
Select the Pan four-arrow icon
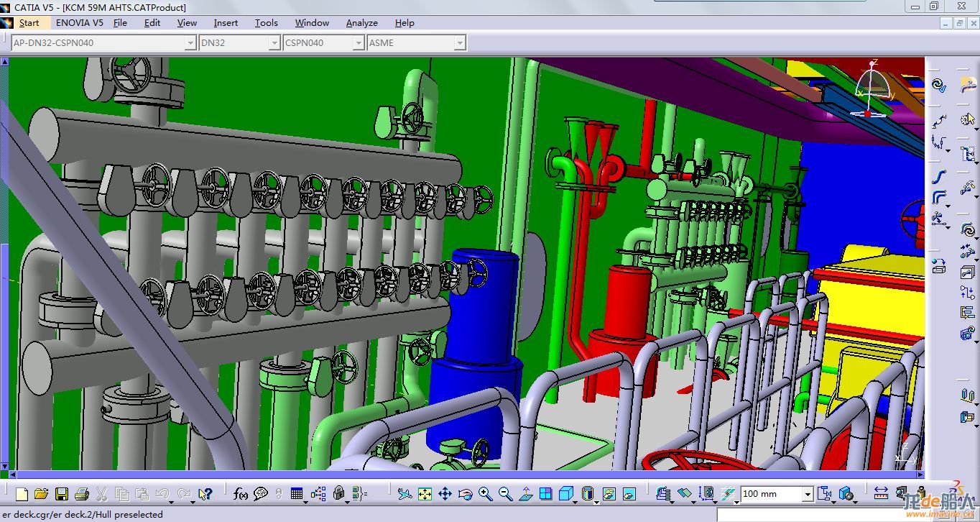click(x=445, y=494)
